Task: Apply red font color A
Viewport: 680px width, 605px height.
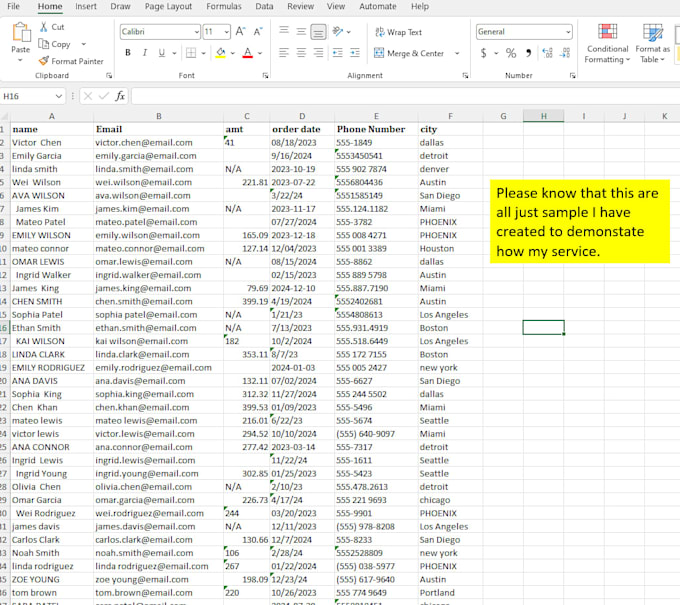Action: point(248,53)
